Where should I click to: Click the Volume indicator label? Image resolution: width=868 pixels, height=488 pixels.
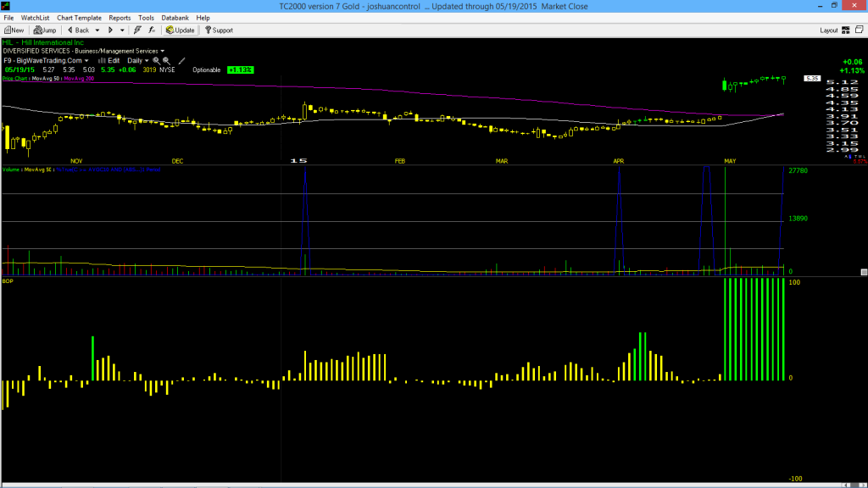(x=11, y=169)
